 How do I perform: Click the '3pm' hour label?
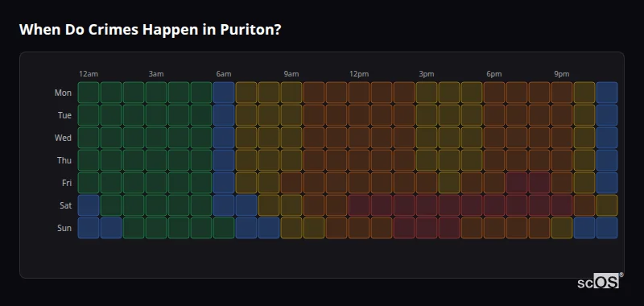[x=427, y=74]
